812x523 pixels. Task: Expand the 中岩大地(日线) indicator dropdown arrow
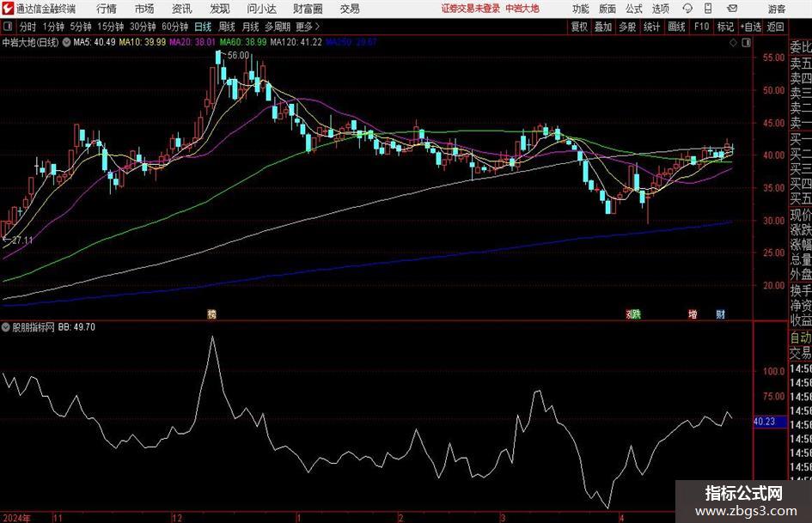click(66, 42)
